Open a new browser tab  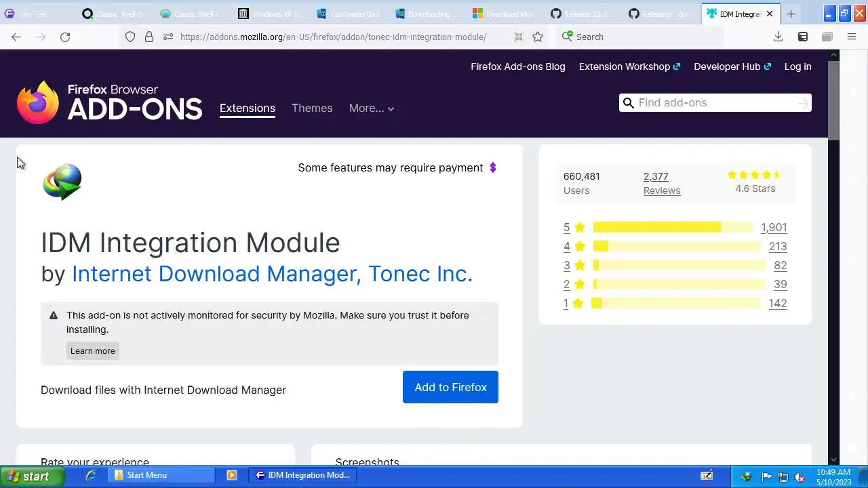[791, 14]
